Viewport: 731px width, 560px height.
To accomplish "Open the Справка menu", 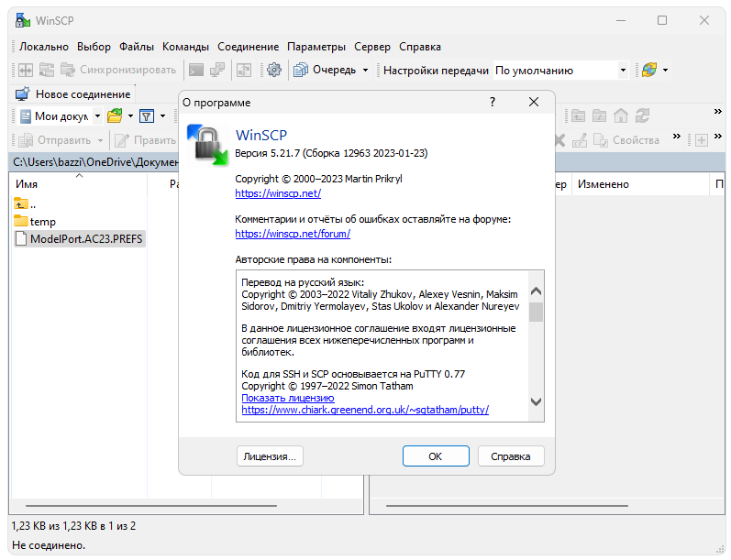I will tap(419, 47).
